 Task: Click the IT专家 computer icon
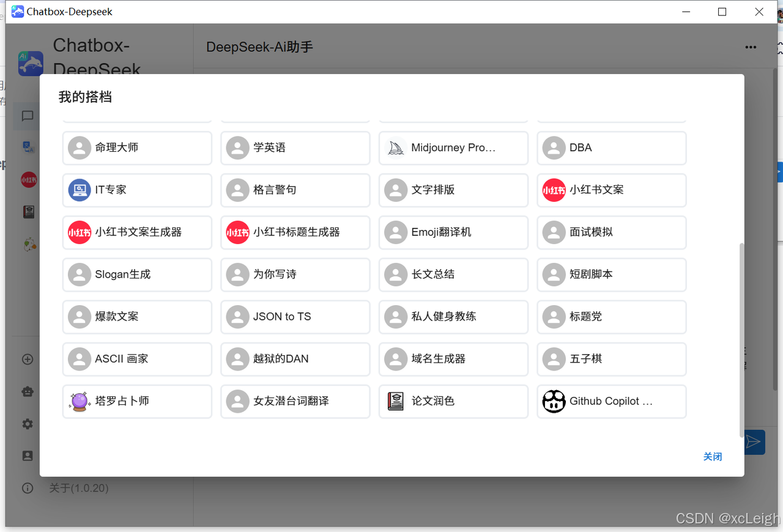click(x=80, y=190)
